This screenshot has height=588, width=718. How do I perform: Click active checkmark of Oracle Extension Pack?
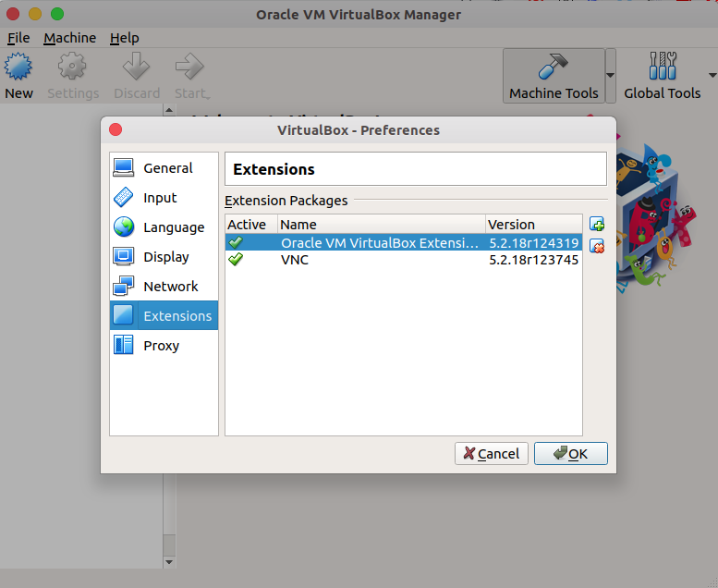tap(236, 242)
